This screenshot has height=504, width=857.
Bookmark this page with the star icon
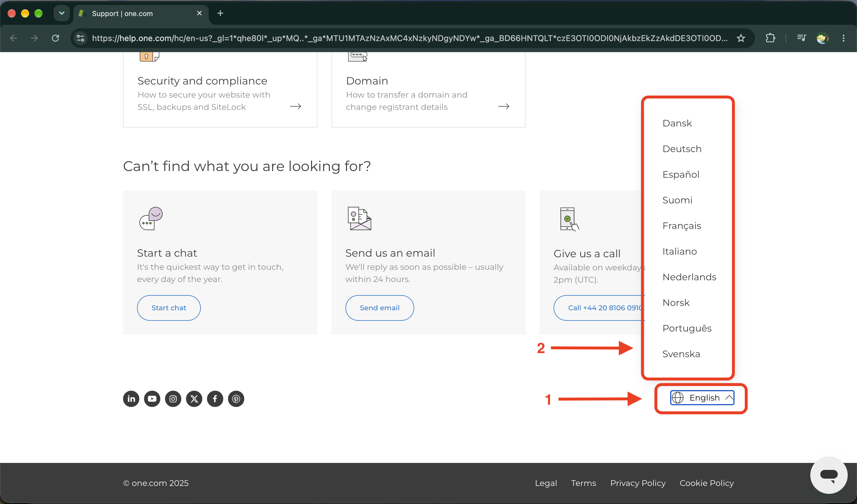click(x=741, y=38)
